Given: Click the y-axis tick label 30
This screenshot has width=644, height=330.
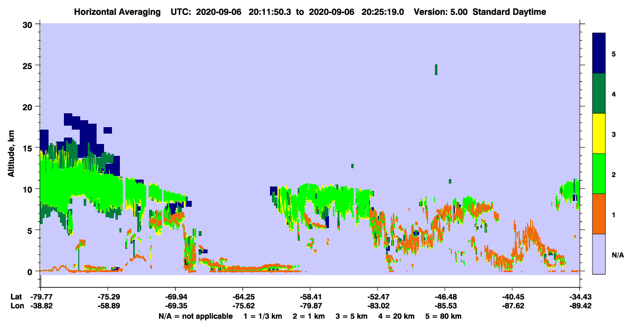Looking at the screenshot, I should coord(28,24).
